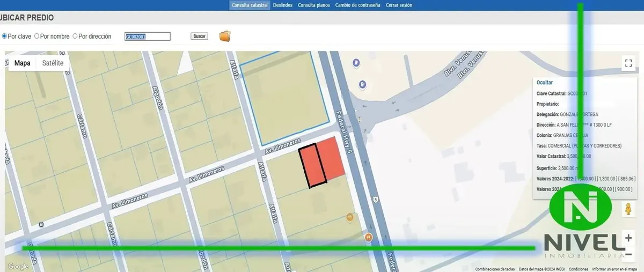Image resolution: width=644 pixels, height=272 pixels.
Task: Click the clave search input field
Action: point(148,36)
